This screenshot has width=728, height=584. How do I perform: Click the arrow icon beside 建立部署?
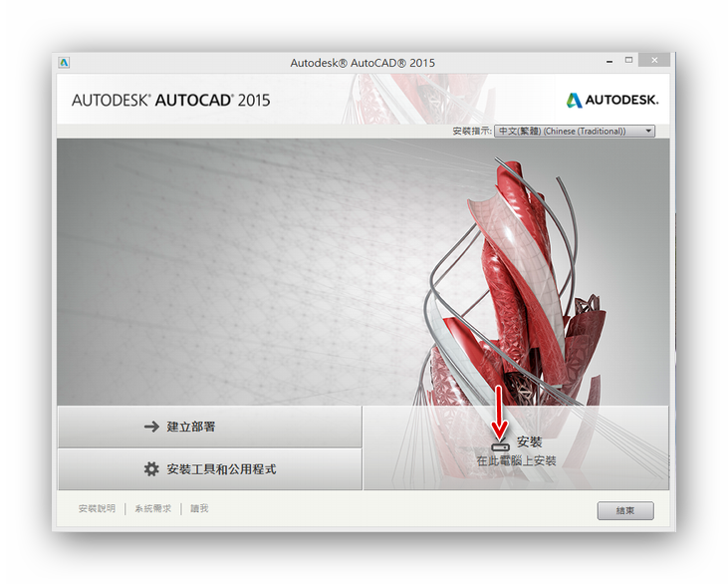[x=151, y=427]
